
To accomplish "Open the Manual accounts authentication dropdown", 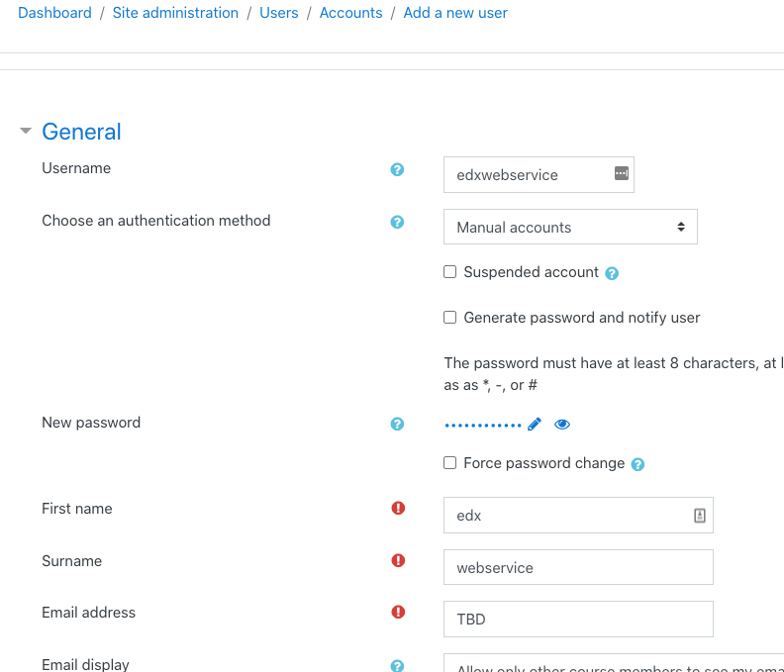I will [x=570, y=227].
